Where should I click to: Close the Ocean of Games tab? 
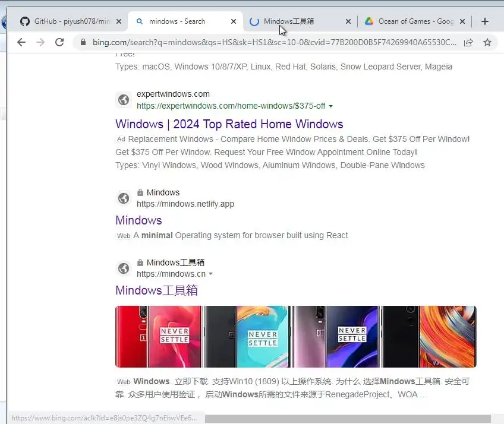click(x=462, y=21)
